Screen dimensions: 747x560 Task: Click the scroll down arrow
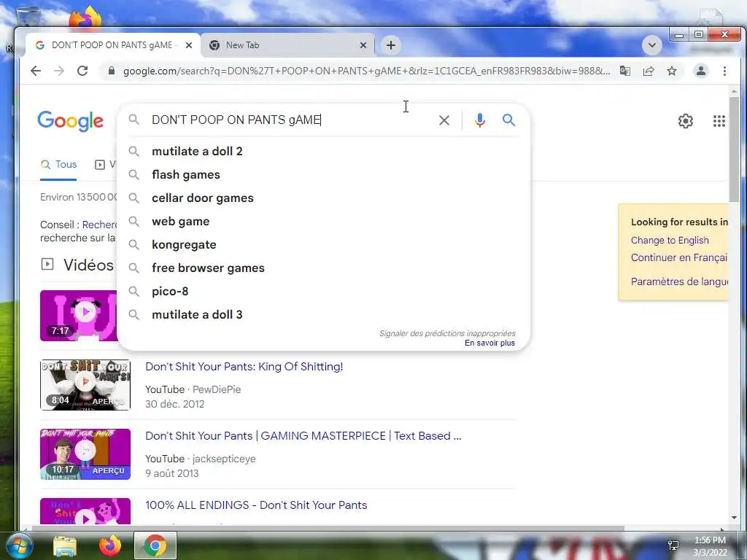pyautogui.click(x=734, y=518)
